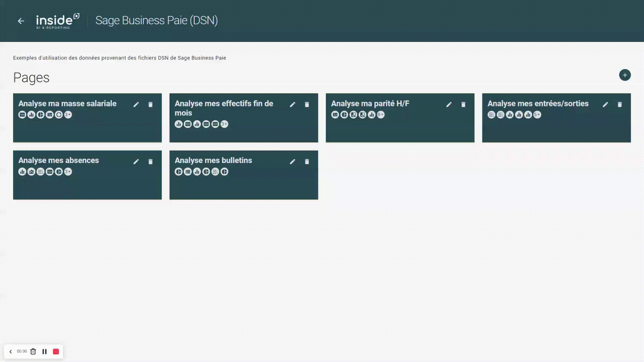
Task: Click the table grid icon in bulletins card
Action: (188, 172)
